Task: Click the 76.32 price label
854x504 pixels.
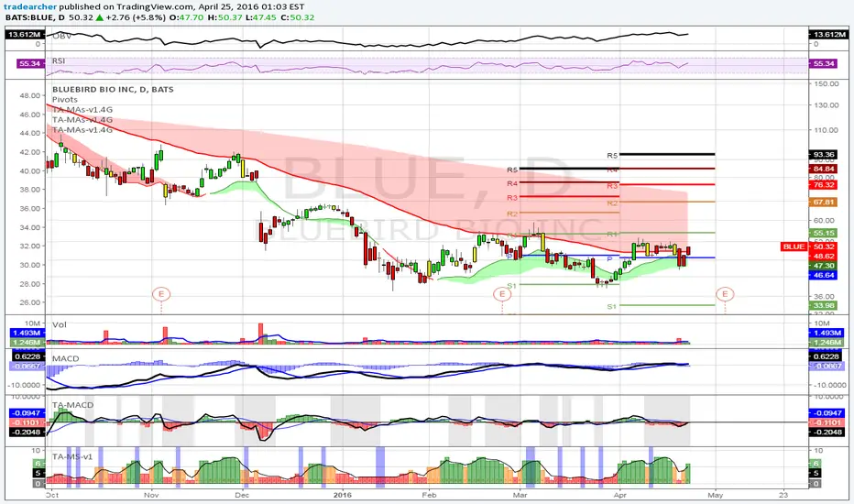Action: pyautogui.click(x=824, y=185)
